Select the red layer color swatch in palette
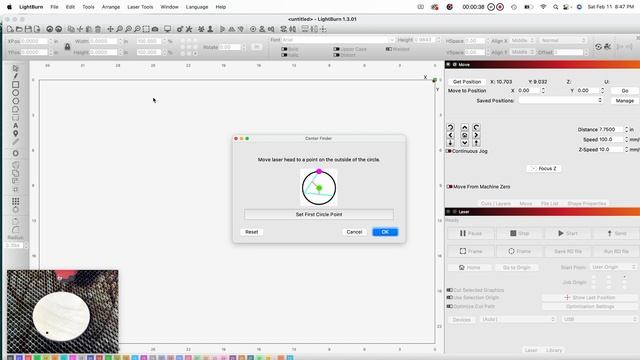 pyautogui.click(x=28, y=358)
